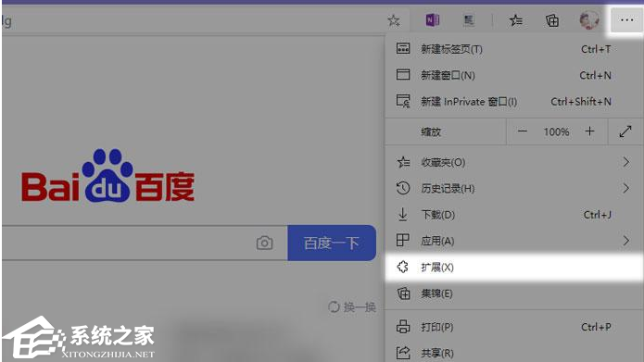
Task: Select 新建 InPrivate 窗口(I) entry
Action: pyautogui.click(x=514, y=101)
